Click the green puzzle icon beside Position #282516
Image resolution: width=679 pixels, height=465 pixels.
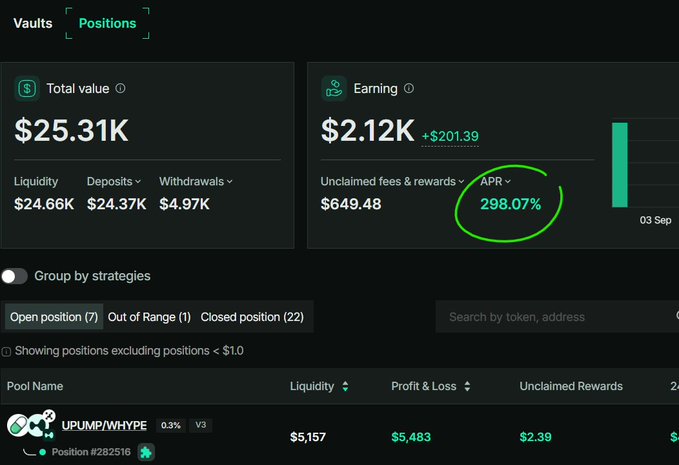[146, 452]
